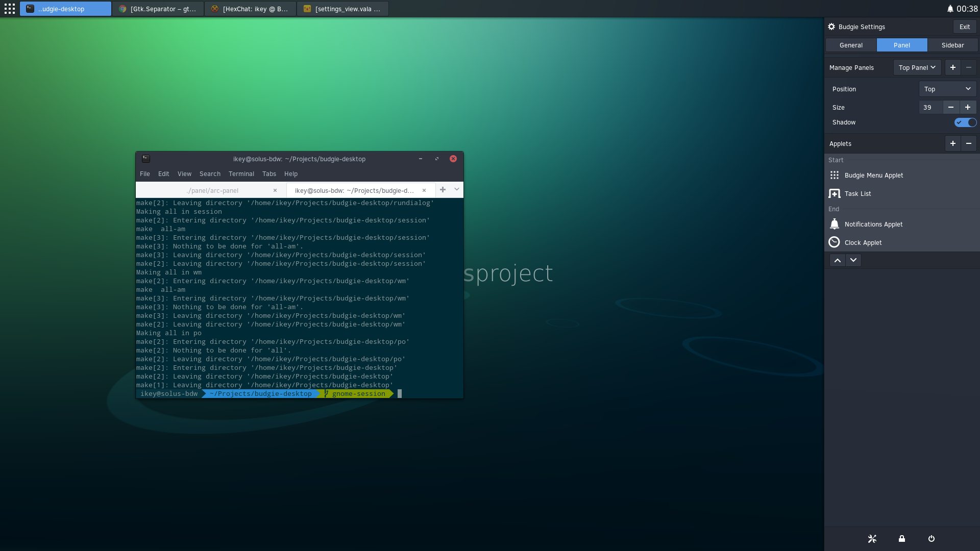Open the terminal Edit menu
The width and height of the screenshot is (980, 551).
coord(163,174)
